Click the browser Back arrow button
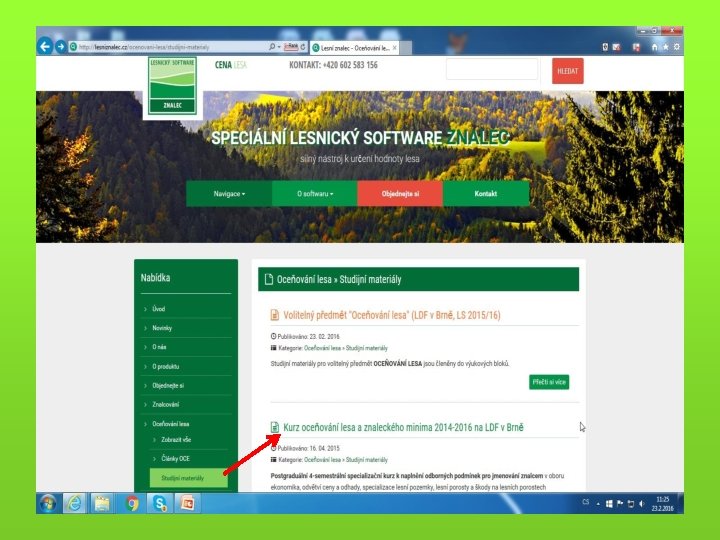Screen dimensions: 720x540 (45, 46)
